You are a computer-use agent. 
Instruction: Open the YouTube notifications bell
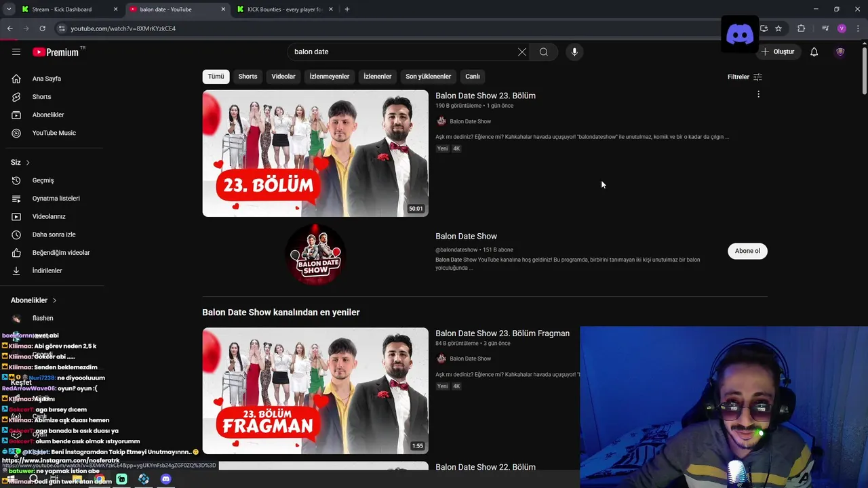(814, 52)
